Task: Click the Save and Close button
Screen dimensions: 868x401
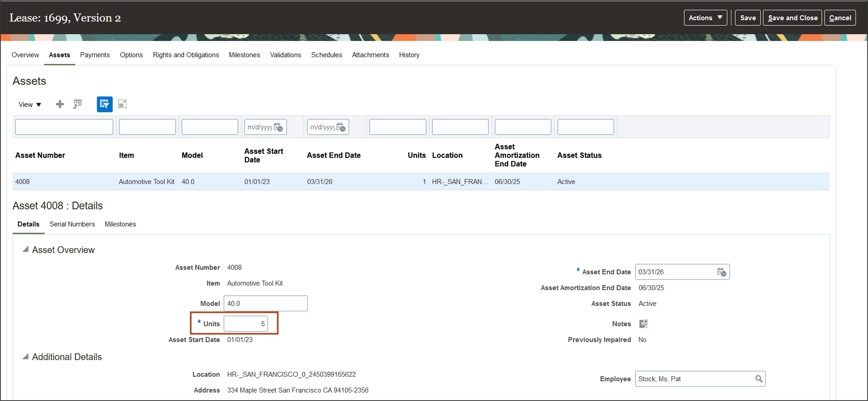Action: click(792, 18)
